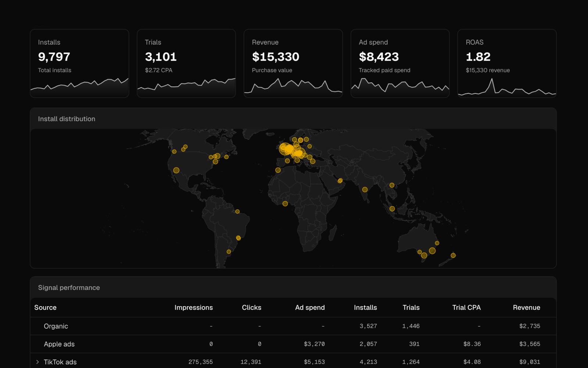Click the Tracked paid spend subtitle
The height and width of the screenshot is (368, 588).
384,70
